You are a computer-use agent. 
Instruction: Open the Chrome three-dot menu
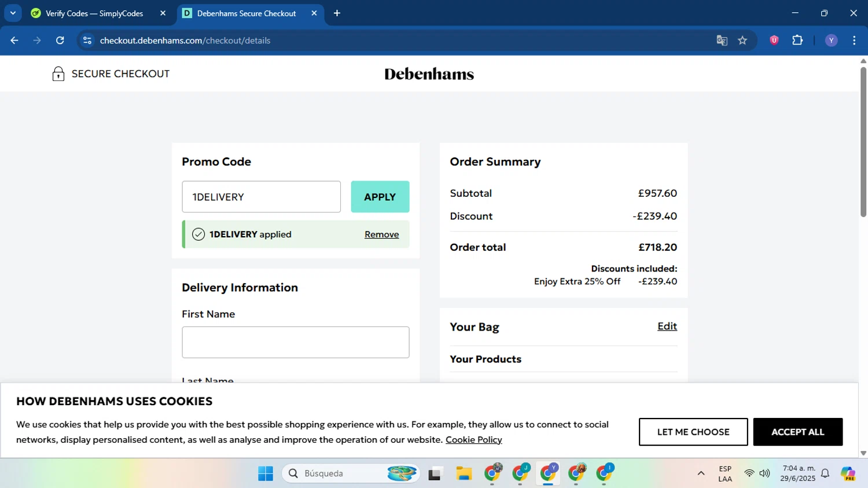point(854,41)
